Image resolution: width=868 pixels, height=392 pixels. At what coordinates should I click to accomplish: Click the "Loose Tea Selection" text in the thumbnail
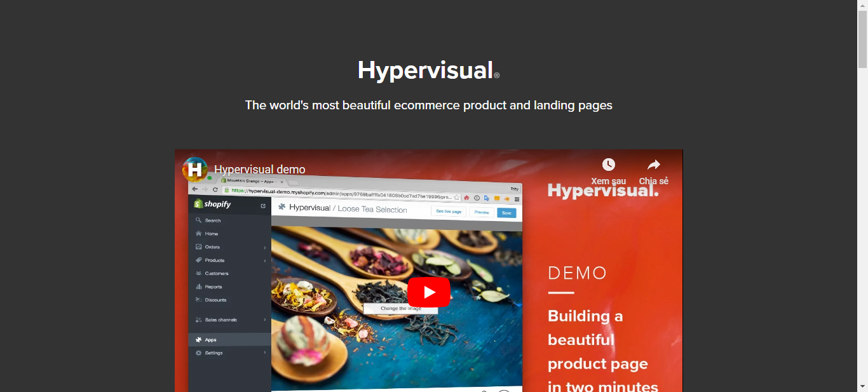pos(372,208)
